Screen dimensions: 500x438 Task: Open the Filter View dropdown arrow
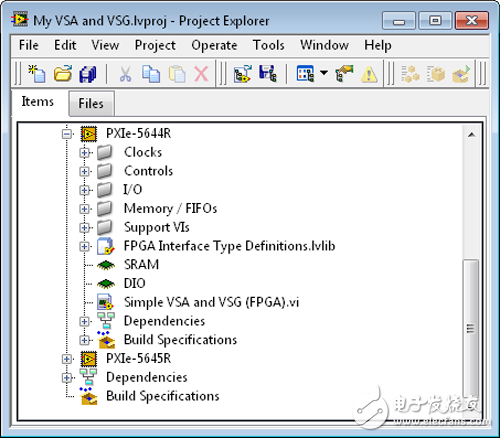(324, 72)
